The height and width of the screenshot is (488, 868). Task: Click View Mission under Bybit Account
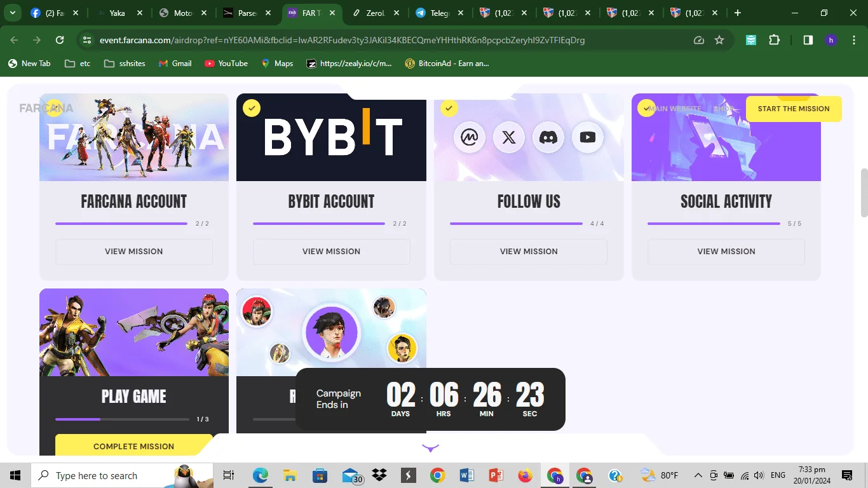(x=331, y=252)
